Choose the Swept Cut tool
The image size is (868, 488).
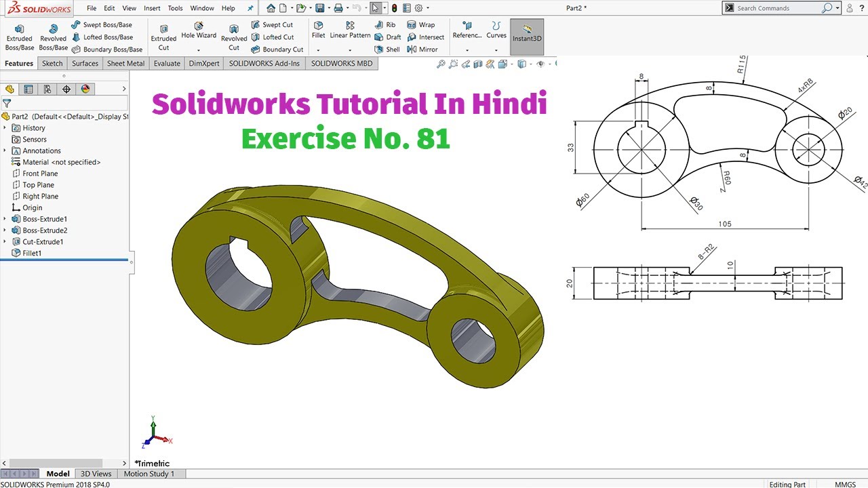(x=272, y=25)
